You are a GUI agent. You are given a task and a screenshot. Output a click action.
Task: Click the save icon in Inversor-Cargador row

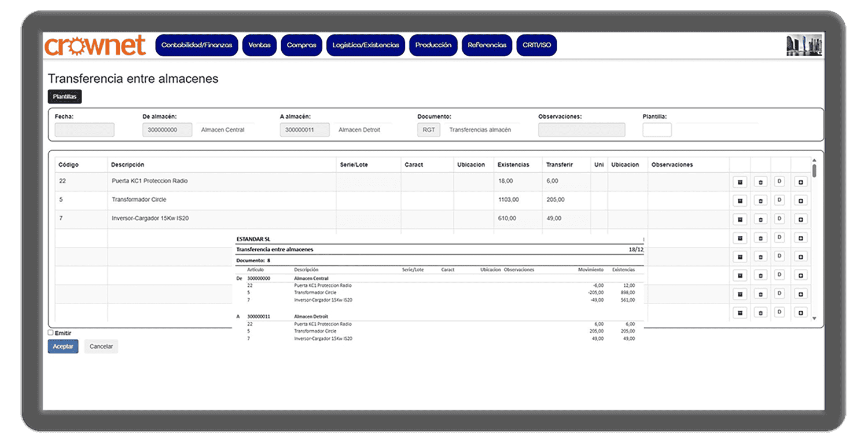point(739,219)
